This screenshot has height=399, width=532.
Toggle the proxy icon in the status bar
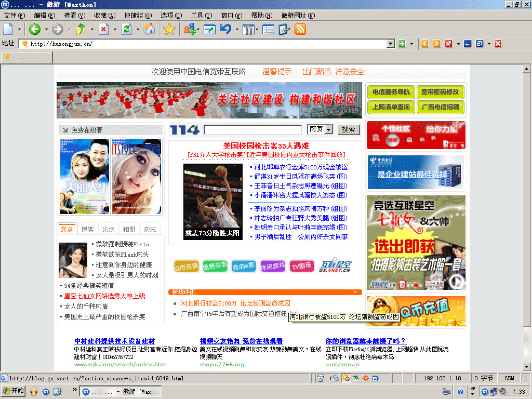(x=334, y=378)
